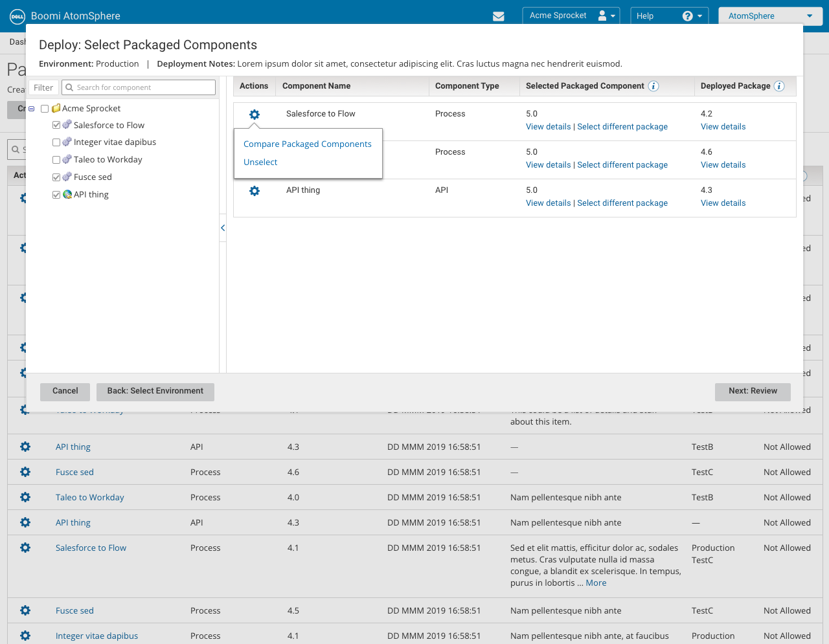Click gear icon in background Salesforce to Flow 4.1 row
Viewport: 829px width, 644px height.
pyautogui.click(x=25, y=548)
